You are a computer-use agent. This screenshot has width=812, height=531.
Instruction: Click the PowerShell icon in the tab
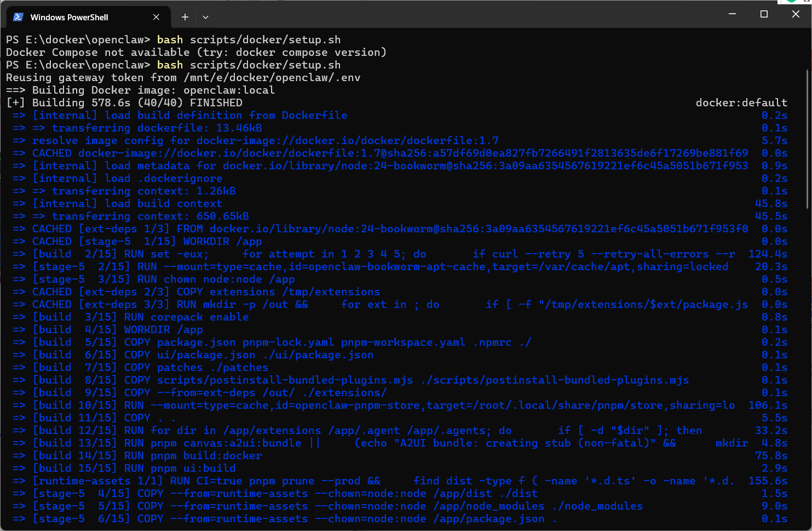click(x=18, y=17)
